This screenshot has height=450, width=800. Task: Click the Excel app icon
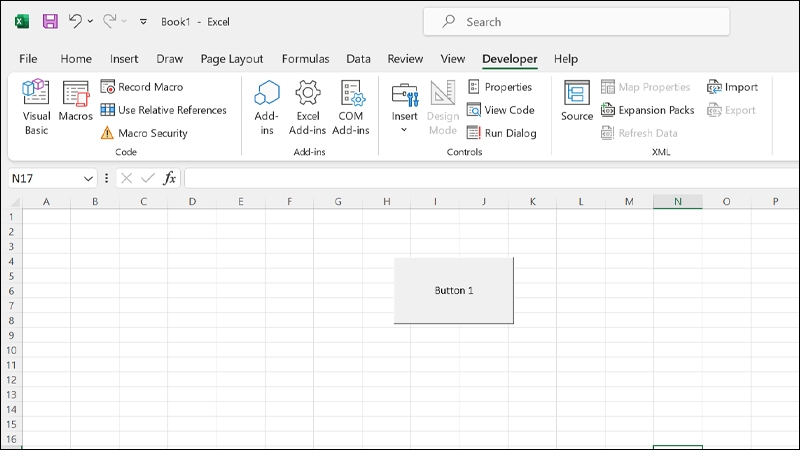tap(22, 21)
